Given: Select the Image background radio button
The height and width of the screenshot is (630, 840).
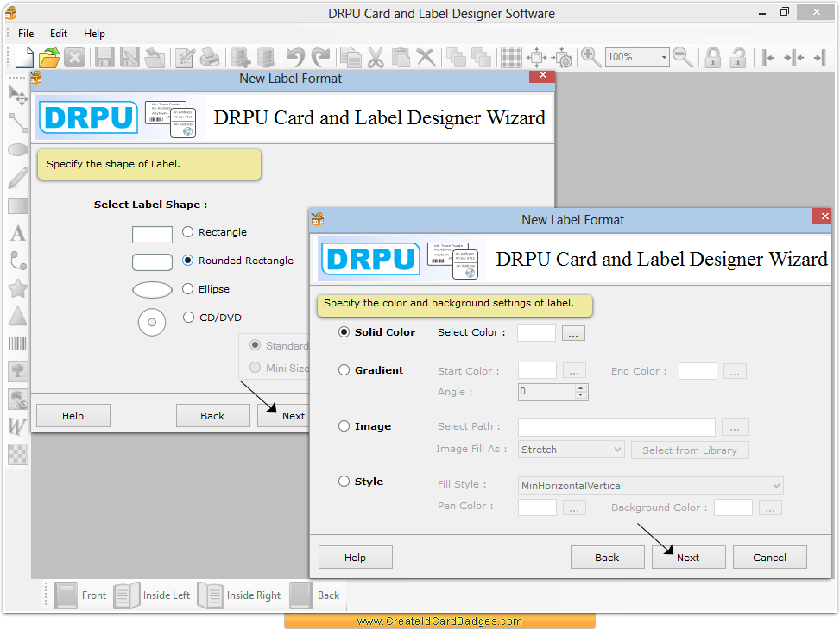Looking at the screenshot, I should [x=344, y=426].
